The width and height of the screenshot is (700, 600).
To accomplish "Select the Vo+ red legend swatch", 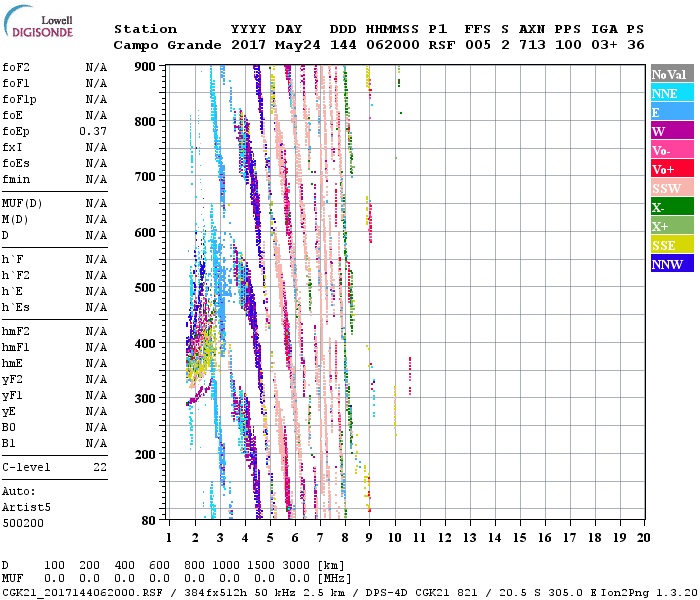I will tap(672, 169).
